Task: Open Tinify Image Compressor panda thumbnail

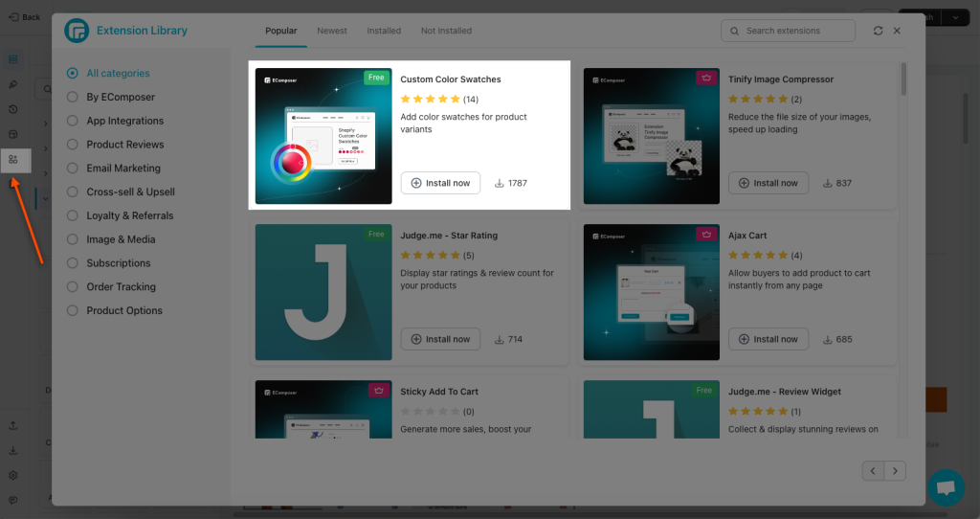Action: coord(651,136)
